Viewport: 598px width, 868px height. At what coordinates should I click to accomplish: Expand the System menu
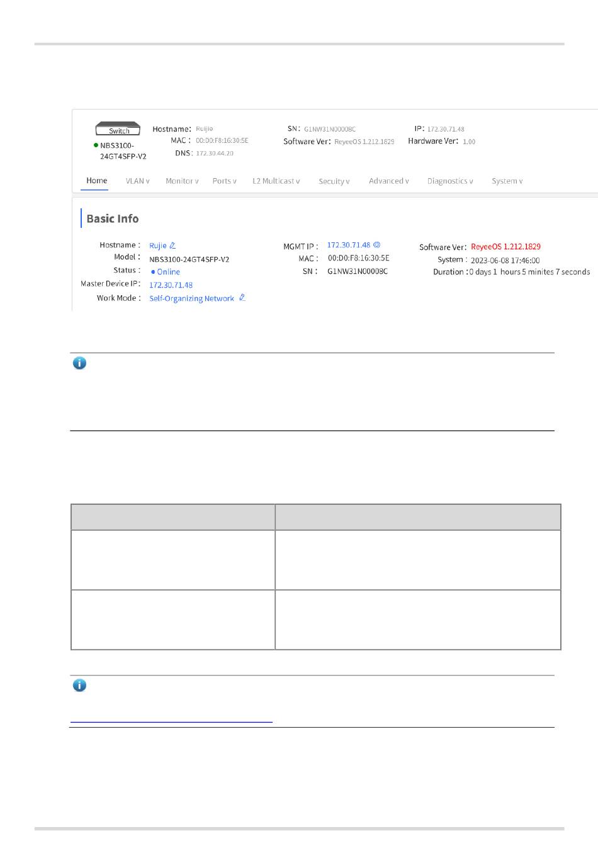click(x=507, y=181)
